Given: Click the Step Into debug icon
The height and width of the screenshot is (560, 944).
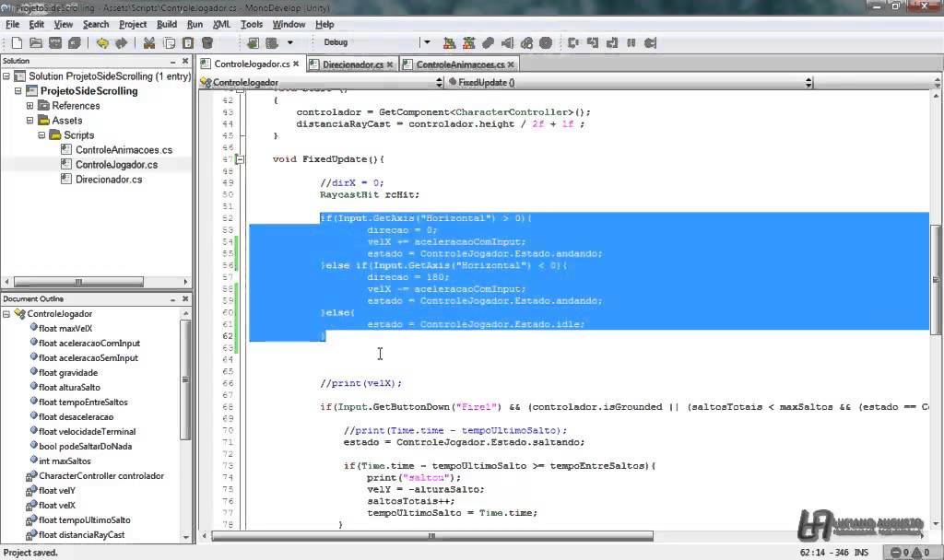Looking at the screenshot, I should pos(593,42).
